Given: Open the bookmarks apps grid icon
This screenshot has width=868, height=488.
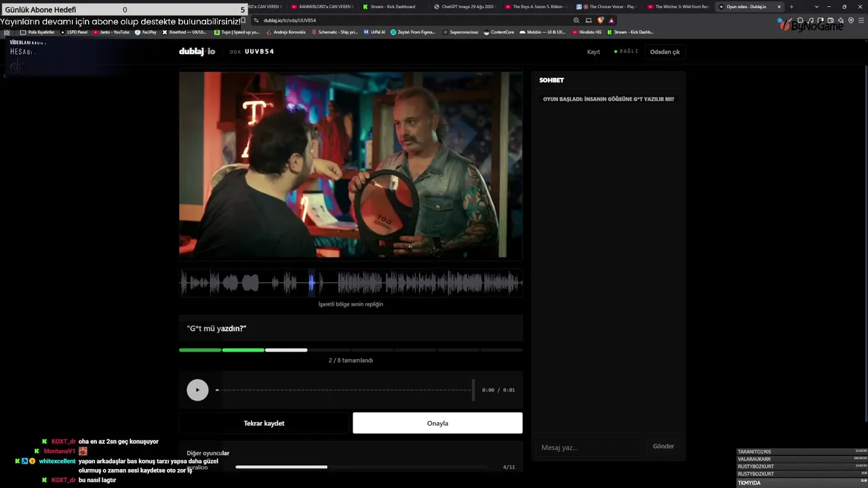Looking at the screenshot, I should (x=7, y=32).
